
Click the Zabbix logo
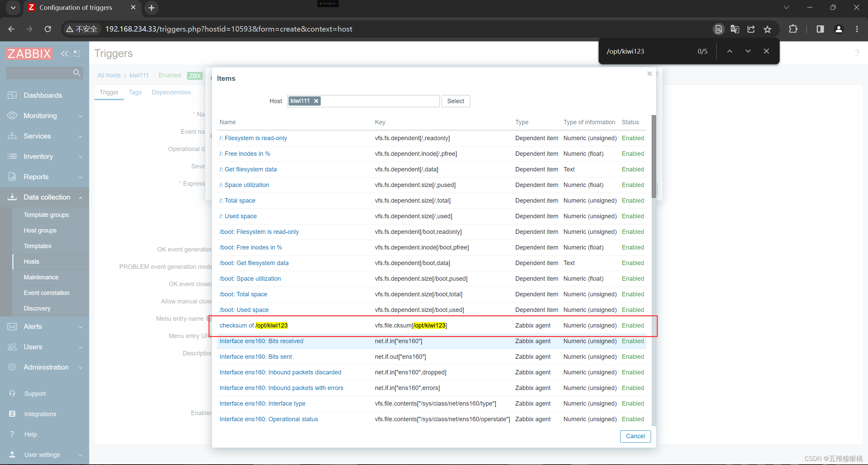pos(29,53)
